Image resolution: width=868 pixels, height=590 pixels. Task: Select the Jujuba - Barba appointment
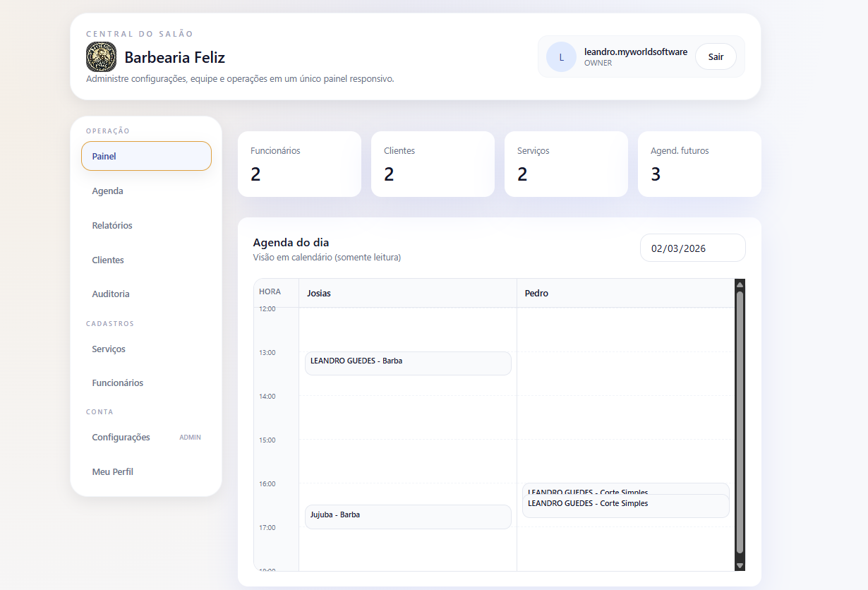point(407,517)
